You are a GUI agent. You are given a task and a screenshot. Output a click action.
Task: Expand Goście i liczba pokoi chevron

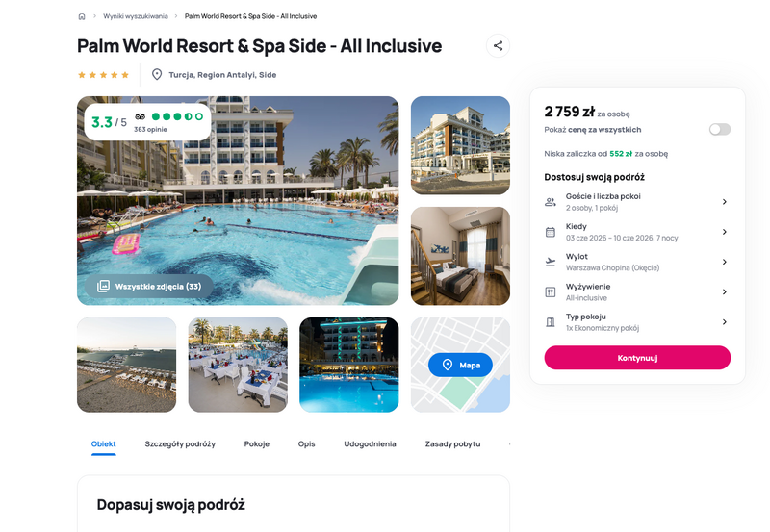725,202
